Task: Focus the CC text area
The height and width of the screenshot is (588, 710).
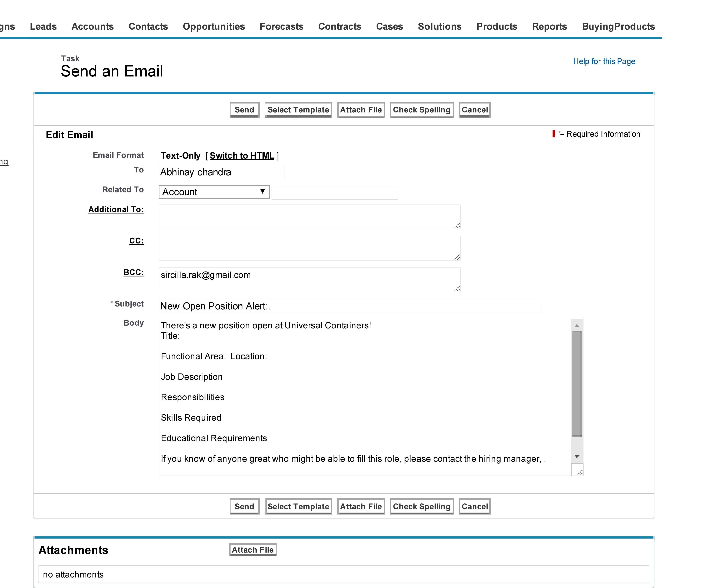Action: pos(309,248)
